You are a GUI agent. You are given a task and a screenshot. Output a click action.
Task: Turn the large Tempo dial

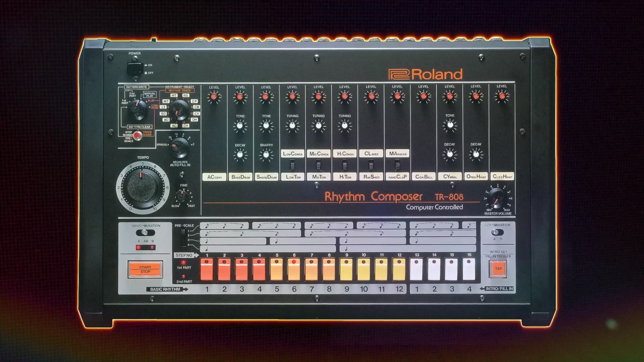pos(142,188)
